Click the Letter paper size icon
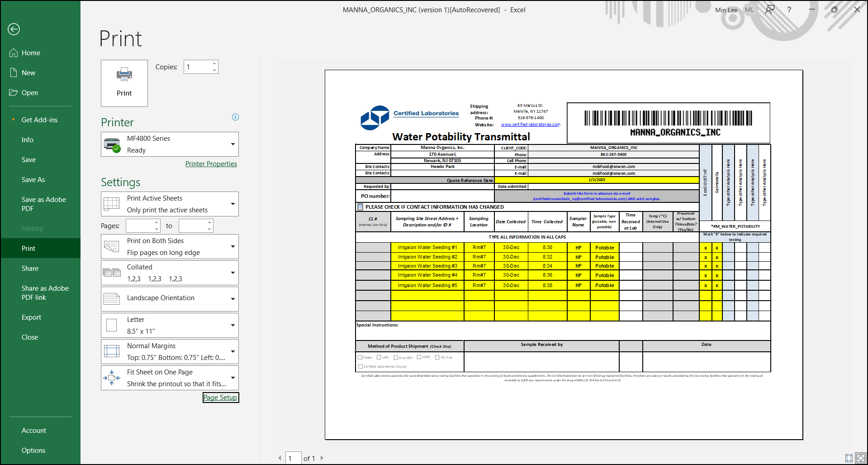Image resolution: width=868 pixels, height=465 pixels. click(112, 325)
